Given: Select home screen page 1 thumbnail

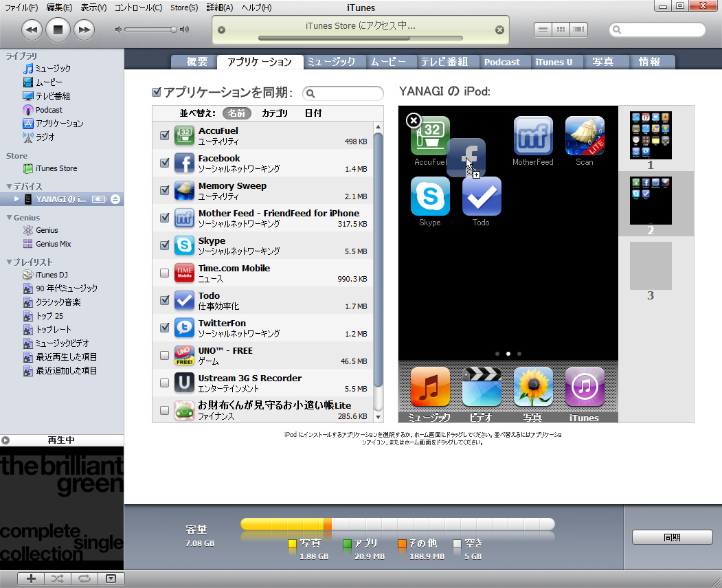Looking at the screenshot, I should (x=651, y=135).
